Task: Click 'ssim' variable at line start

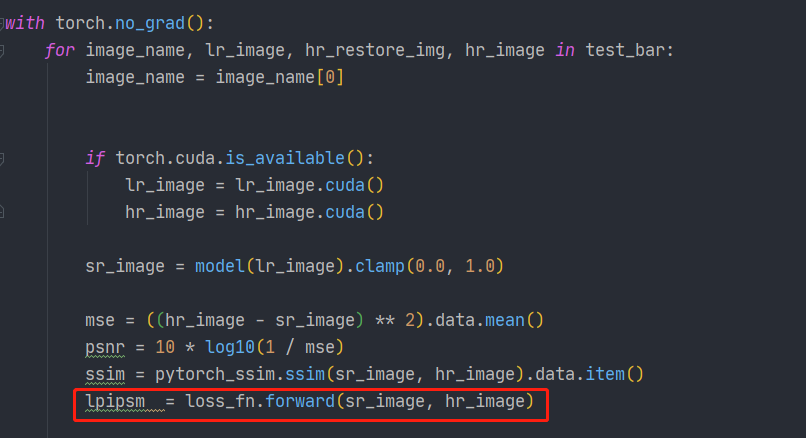Action: coord(105,374)
